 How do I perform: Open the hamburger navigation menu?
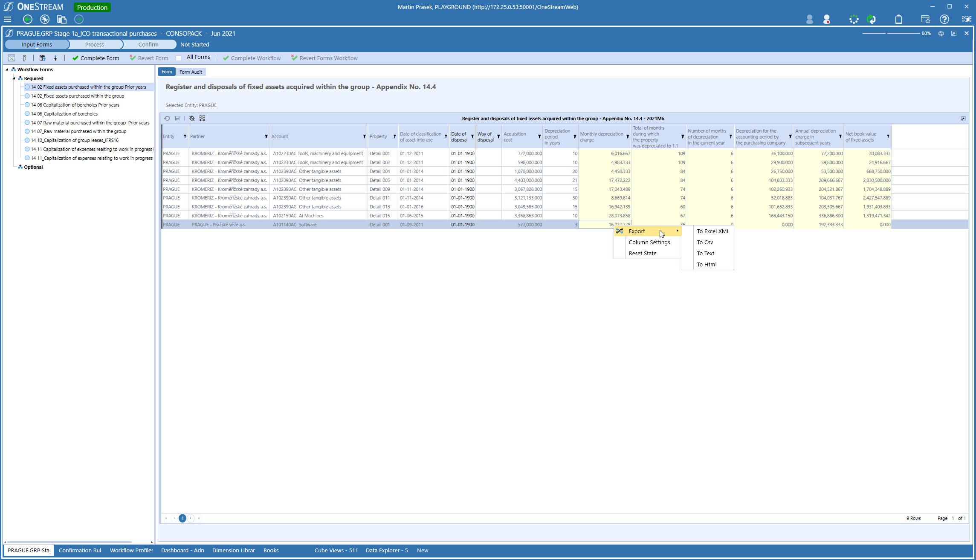7,19
